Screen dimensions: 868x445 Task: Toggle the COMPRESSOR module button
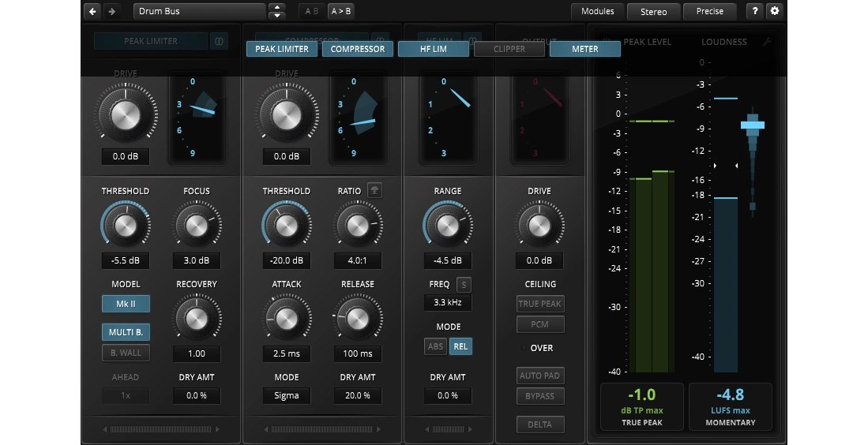(358, 49)
